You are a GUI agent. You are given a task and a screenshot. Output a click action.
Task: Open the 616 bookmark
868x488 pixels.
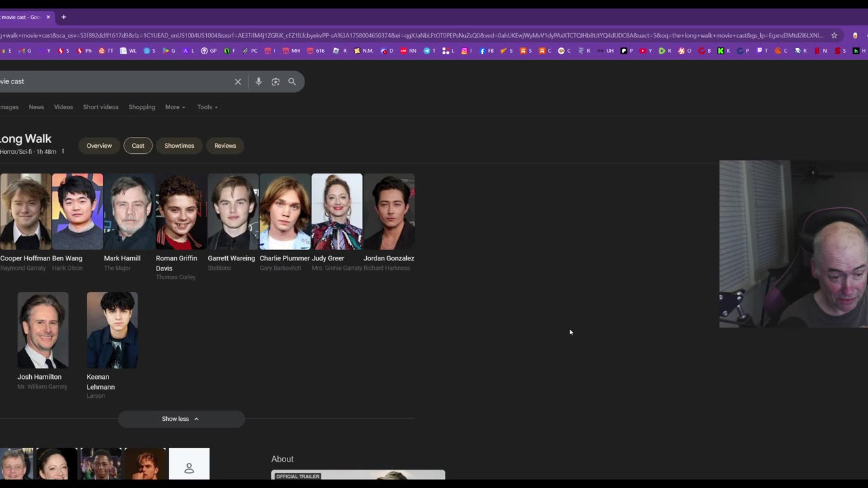pyautogui.click(x=316, y=51)
